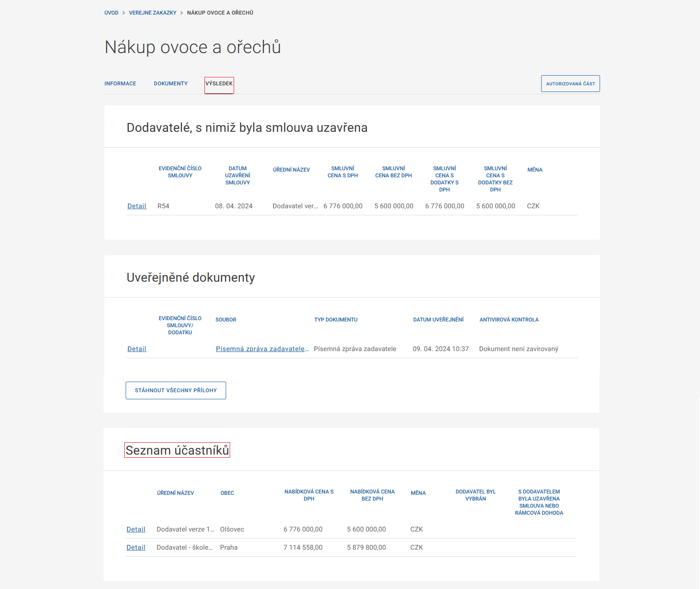This screenshot has height=589, width=700.
Task: Download the Písemná zpráva zadavatele file
Action: (x=262, y=349)
